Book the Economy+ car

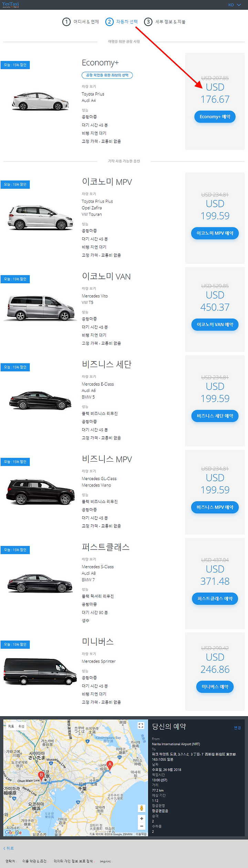[215, 117]
